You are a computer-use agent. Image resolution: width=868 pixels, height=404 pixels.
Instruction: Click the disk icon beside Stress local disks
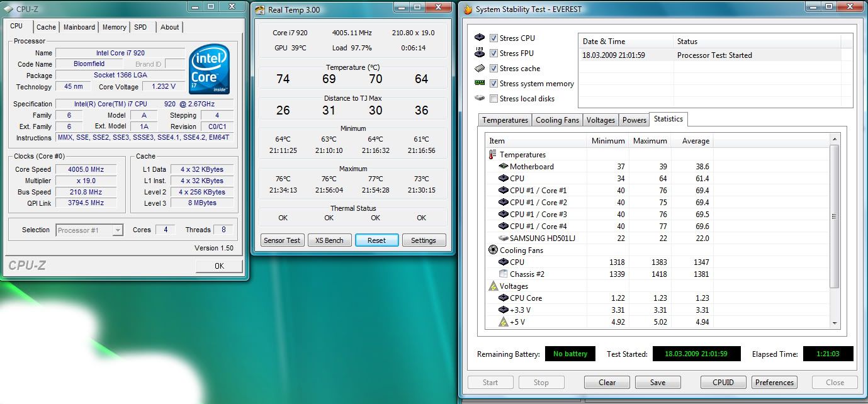(x=480, y=98)
